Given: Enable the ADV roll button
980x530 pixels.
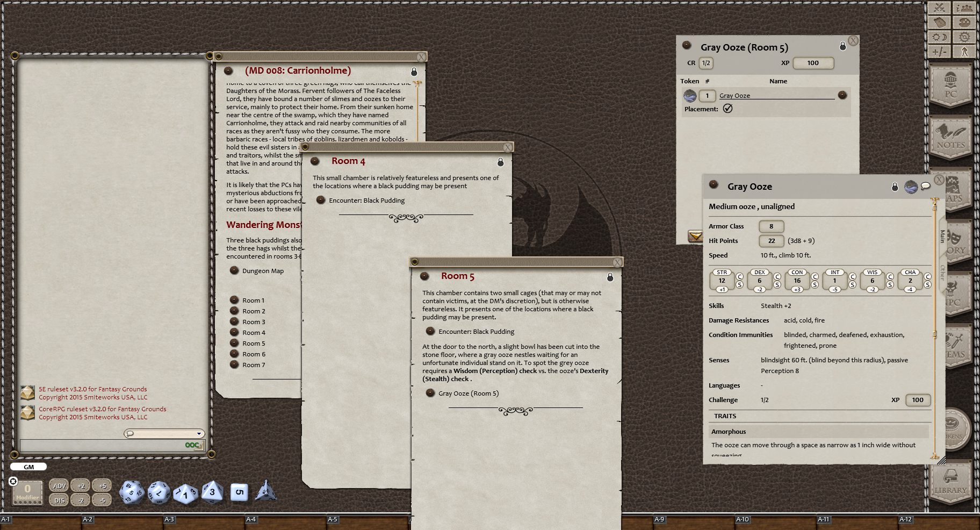Looking at the screenshot, I should click(59, 485).
